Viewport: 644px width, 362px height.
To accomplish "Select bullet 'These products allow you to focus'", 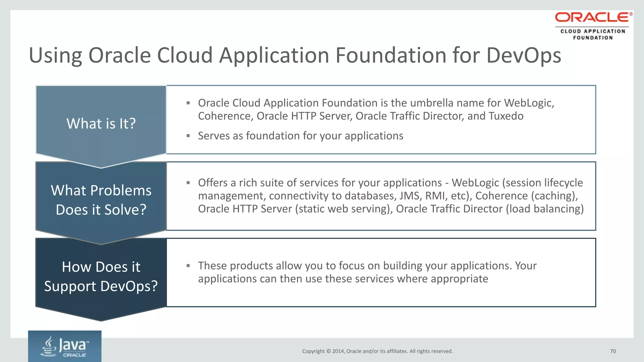I will coord(367,272).
